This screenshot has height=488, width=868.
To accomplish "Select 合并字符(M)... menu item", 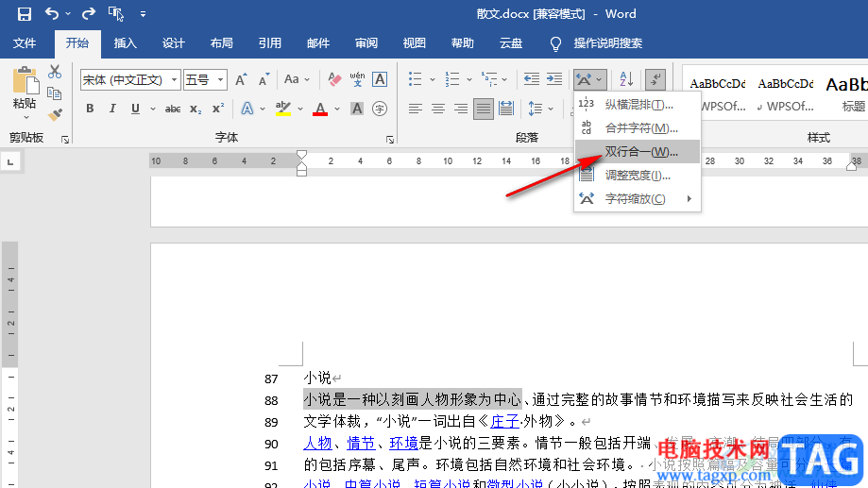I will pyautogui.click(x=638, y=127).
